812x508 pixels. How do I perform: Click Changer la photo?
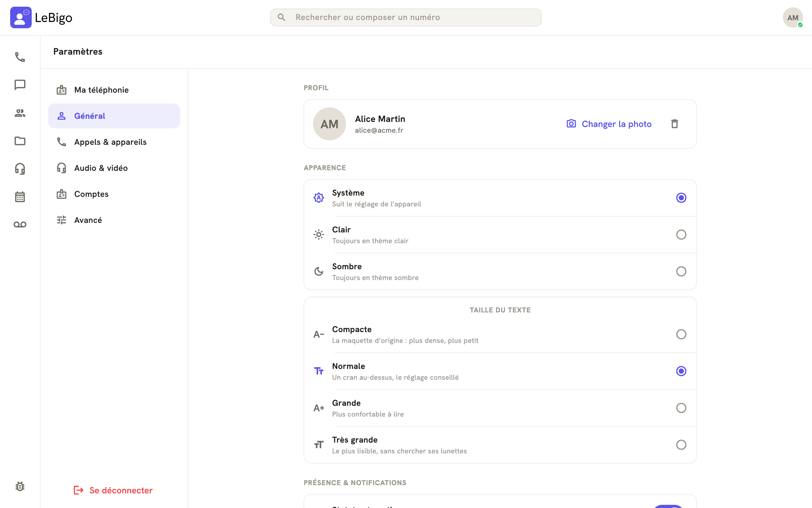[x=609, y=124]
